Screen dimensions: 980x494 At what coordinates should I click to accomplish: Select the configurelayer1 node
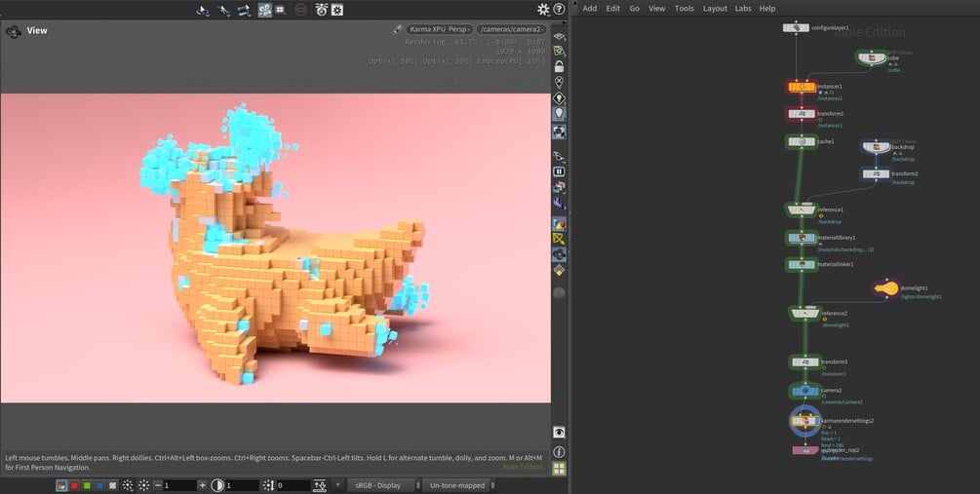click(x=797, y=28)
